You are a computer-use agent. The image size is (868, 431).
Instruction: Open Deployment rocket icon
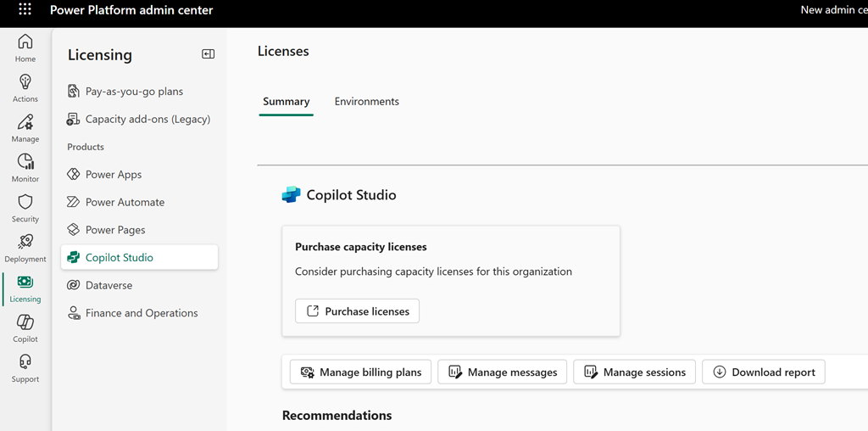[25, 248]
